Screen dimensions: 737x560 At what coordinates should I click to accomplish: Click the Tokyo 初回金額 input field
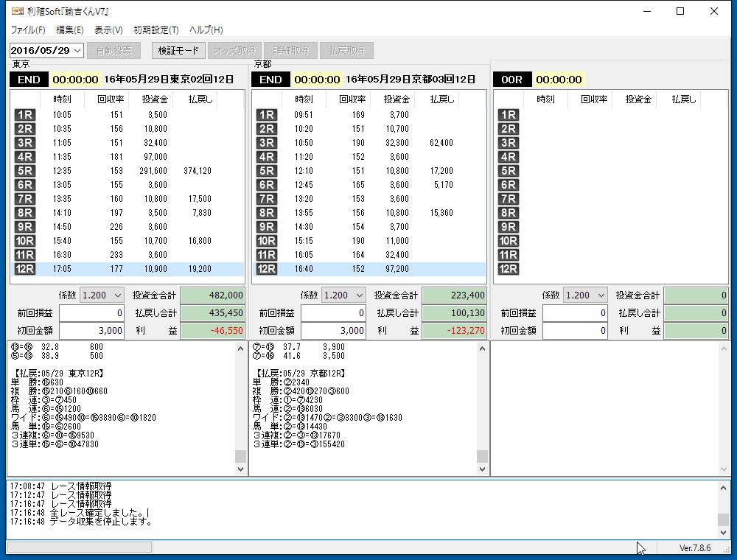(91, 331)
